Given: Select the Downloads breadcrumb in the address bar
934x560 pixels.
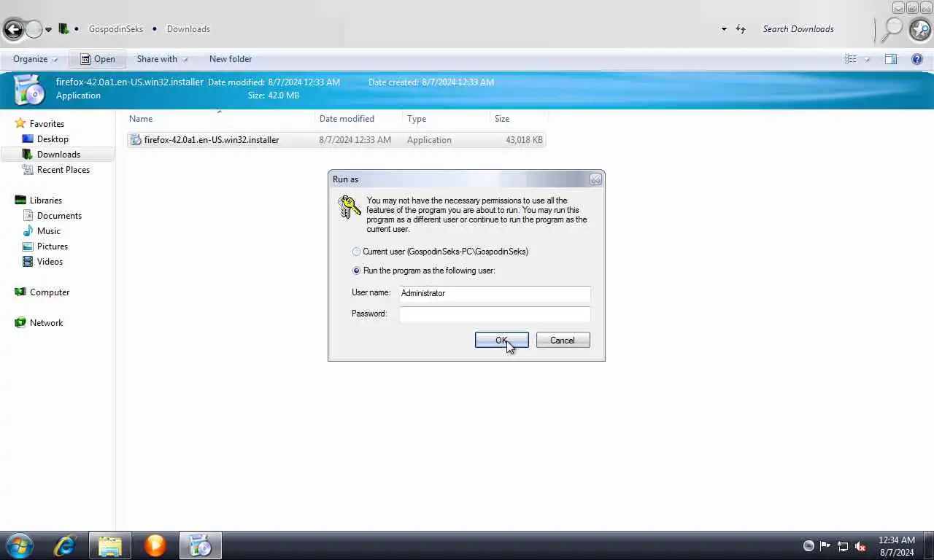Looking at the screenshot, I should point(188,29).
